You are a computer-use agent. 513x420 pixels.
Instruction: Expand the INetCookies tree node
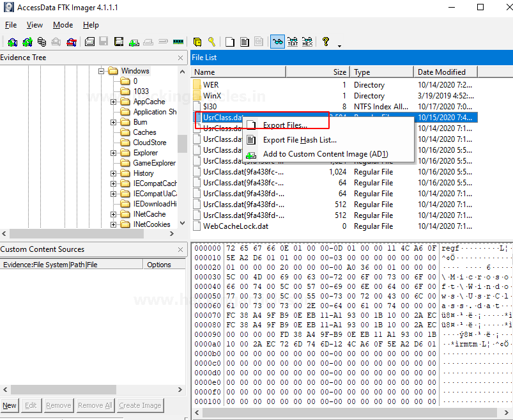click(x=113, y=224)
